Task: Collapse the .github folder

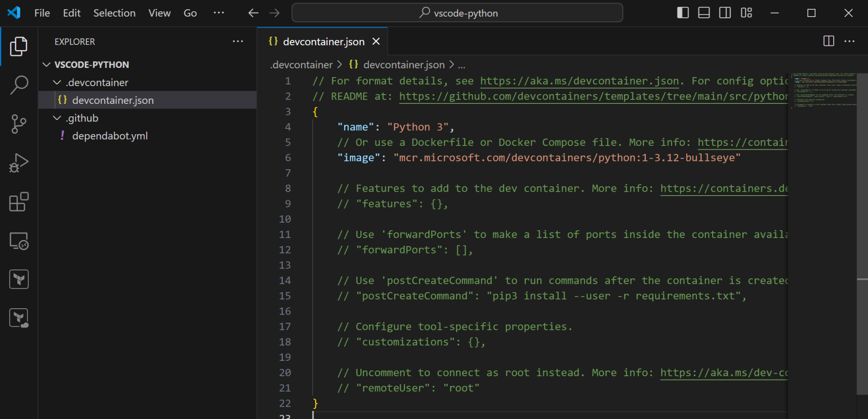Action: pos(58,118)
